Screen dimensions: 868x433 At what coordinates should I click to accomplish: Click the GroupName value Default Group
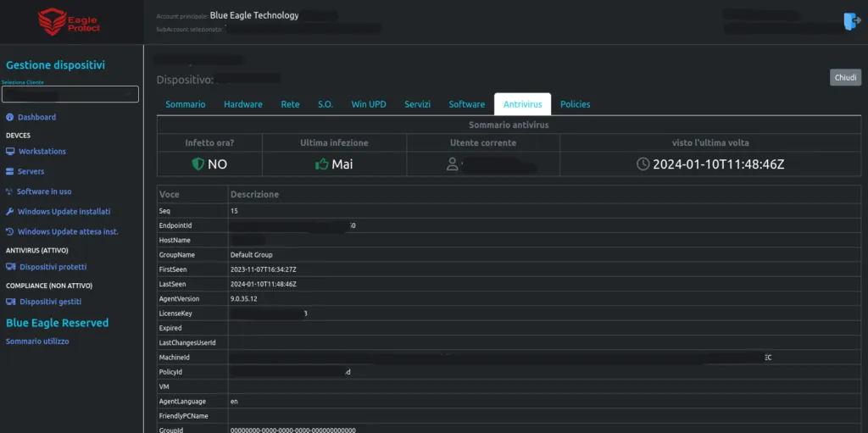click(251, 255)
